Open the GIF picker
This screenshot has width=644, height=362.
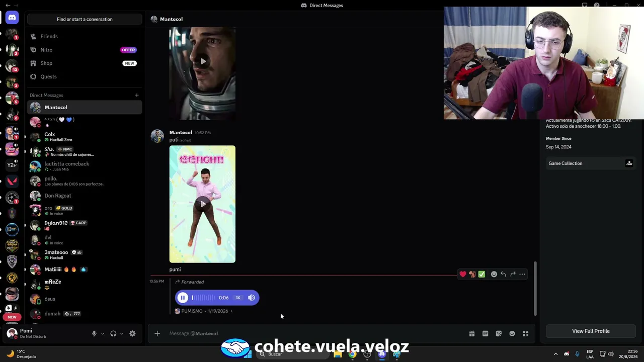coord(486,333)
